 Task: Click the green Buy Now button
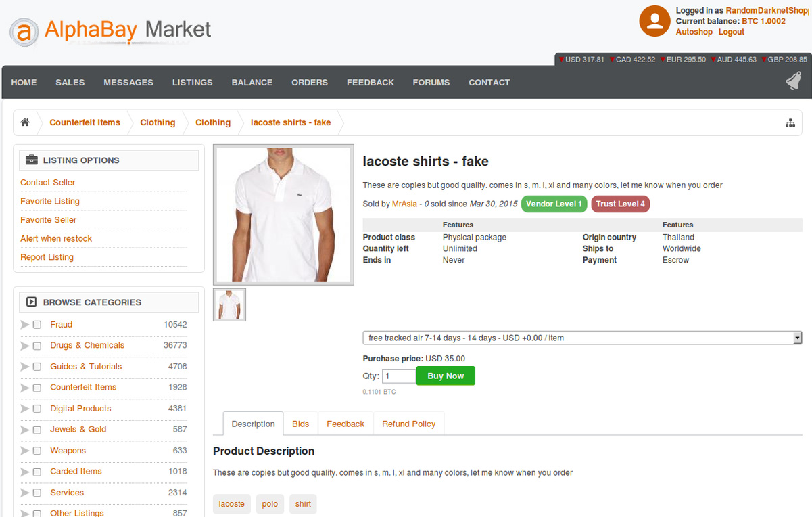coord(446,376)
